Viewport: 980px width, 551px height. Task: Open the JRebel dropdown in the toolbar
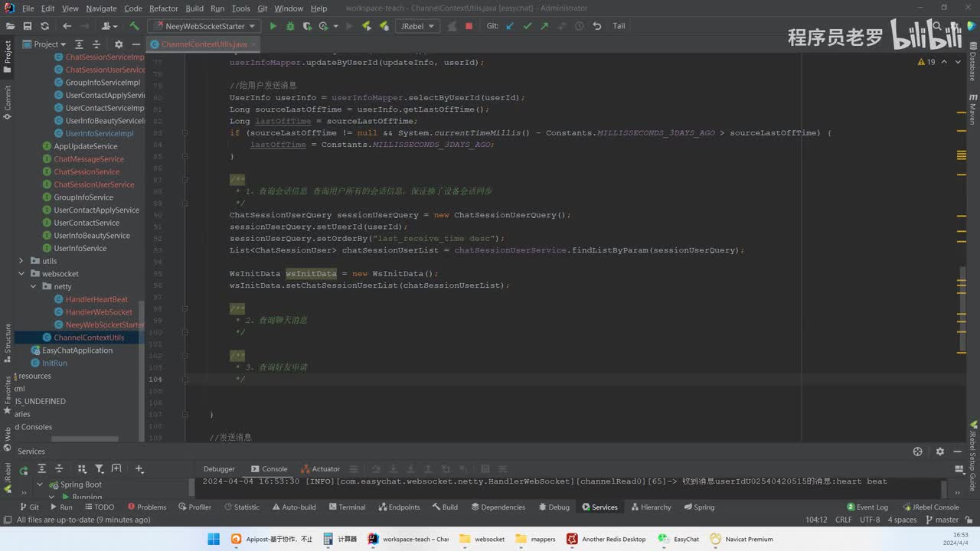coord(417,26)
